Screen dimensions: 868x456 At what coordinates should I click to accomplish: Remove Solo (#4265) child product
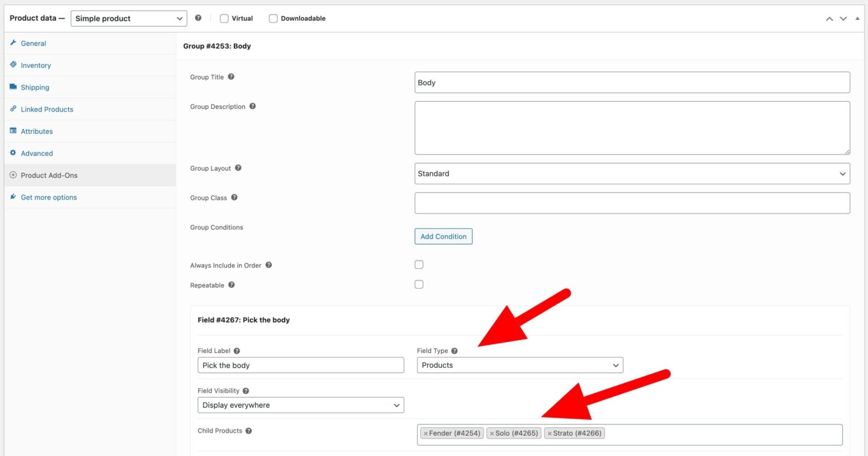tap(492, 433)
